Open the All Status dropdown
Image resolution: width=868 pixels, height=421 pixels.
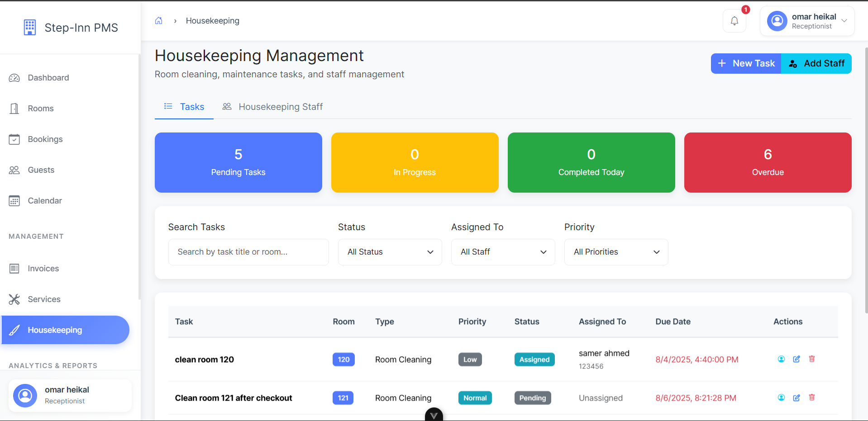[390, 252]
